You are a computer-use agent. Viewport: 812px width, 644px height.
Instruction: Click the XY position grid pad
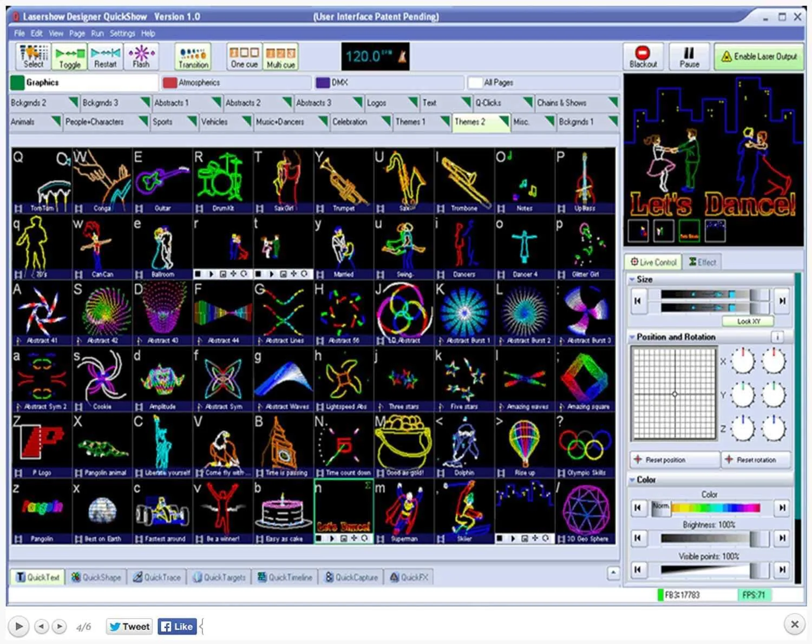[675, 394]
